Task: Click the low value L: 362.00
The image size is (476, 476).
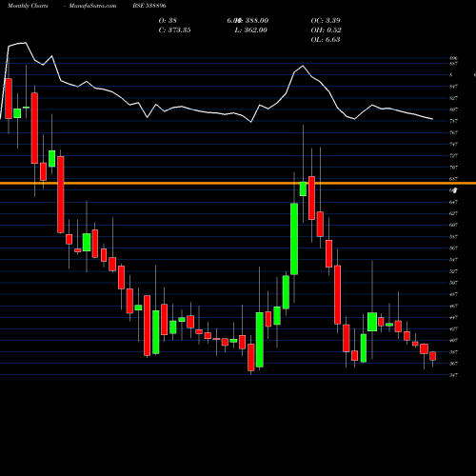Action: click(x=250, y=30)
